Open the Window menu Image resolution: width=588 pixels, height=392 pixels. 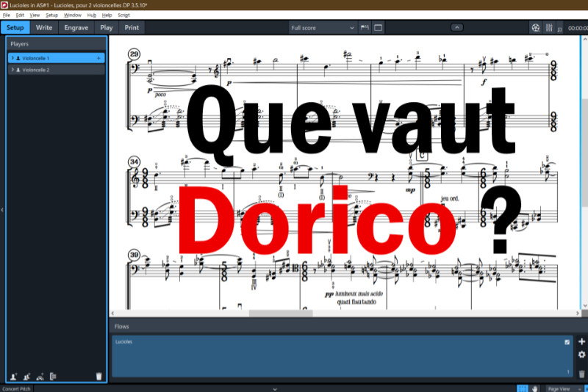(72, 15)
